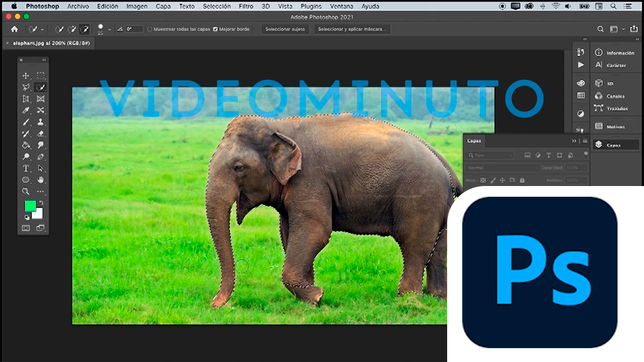644x362 pixels.
Task: Click the 'Seleccionar sujeto' button
Action: 286,29
